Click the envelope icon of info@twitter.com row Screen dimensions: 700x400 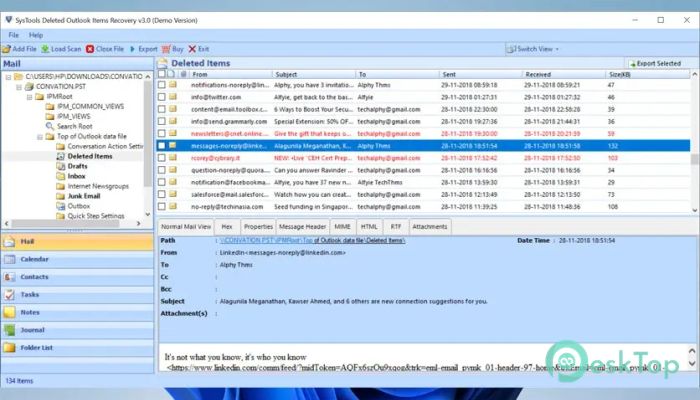[173, 97]
